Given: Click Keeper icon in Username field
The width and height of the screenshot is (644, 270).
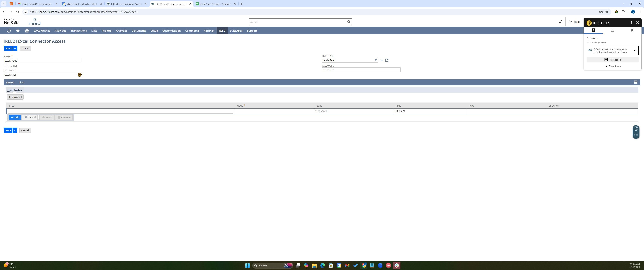Looking at the screenshot, I should click(80, 75).
